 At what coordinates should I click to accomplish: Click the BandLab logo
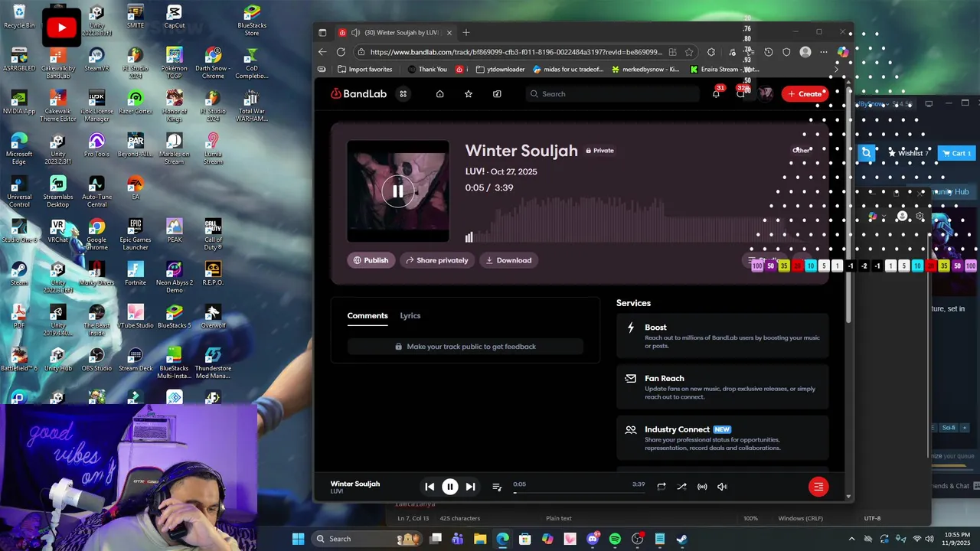point(358,94)
